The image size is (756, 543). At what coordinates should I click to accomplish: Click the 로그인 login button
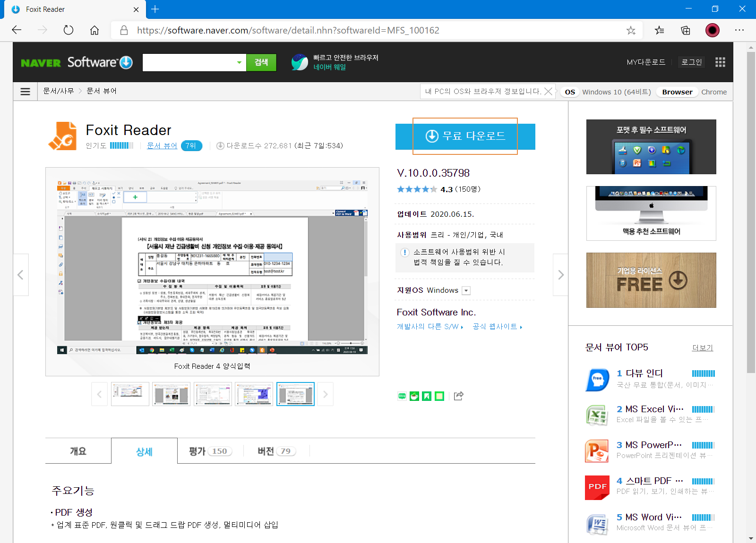tap(692, 62)
